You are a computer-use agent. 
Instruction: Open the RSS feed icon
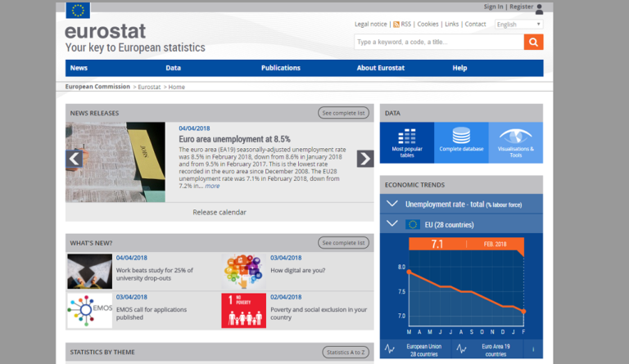396,25
